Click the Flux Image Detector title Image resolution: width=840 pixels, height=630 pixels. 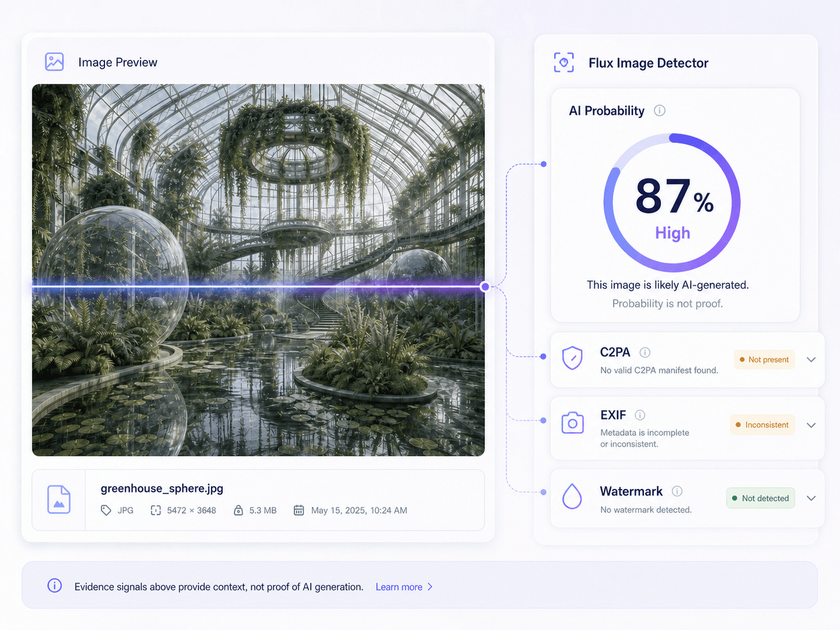click(649, 63)
